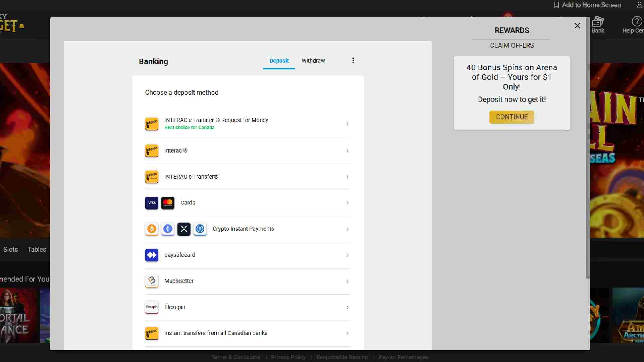The image size is (644, 362).
Task: Click the Bitcoin crypto icon
Action: 152,229
